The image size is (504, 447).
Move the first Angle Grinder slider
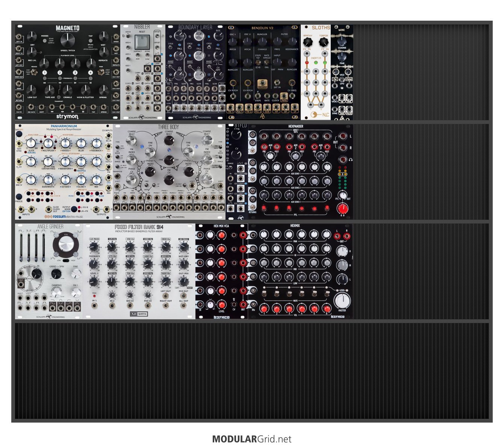click(x=21, y=247)
